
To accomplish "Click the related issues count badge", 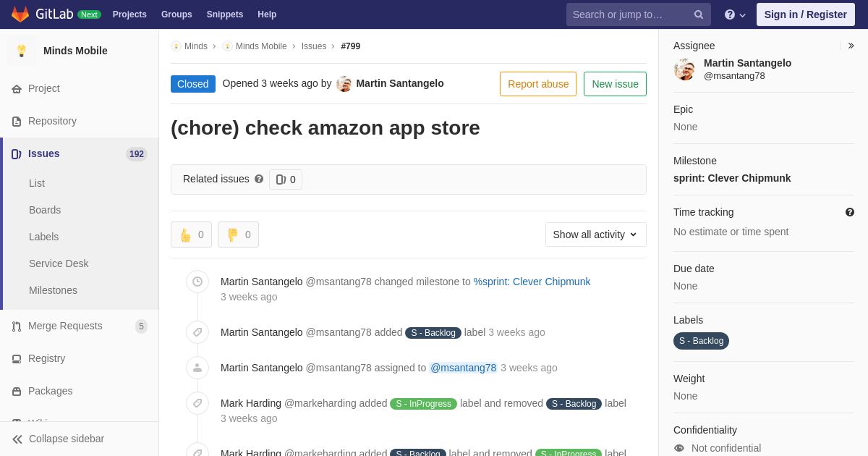I will [286, 180].
